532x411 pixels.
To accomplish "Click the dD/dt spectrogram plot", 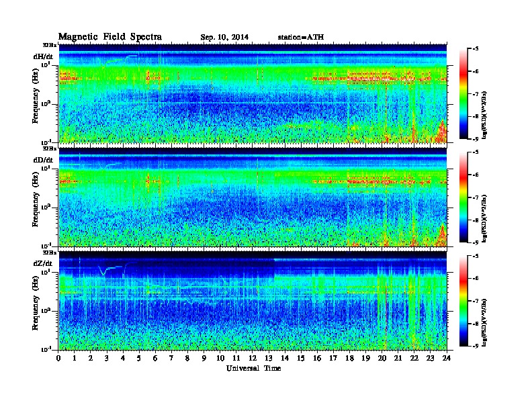I will tap(253, 197).
